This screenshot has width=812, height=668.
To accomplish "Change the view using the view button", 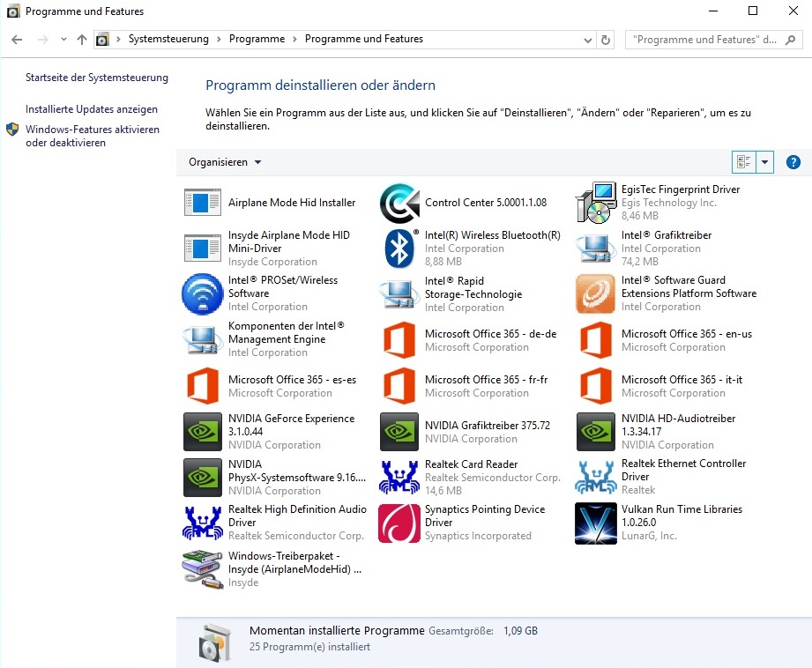I will [x=744, y=162].
